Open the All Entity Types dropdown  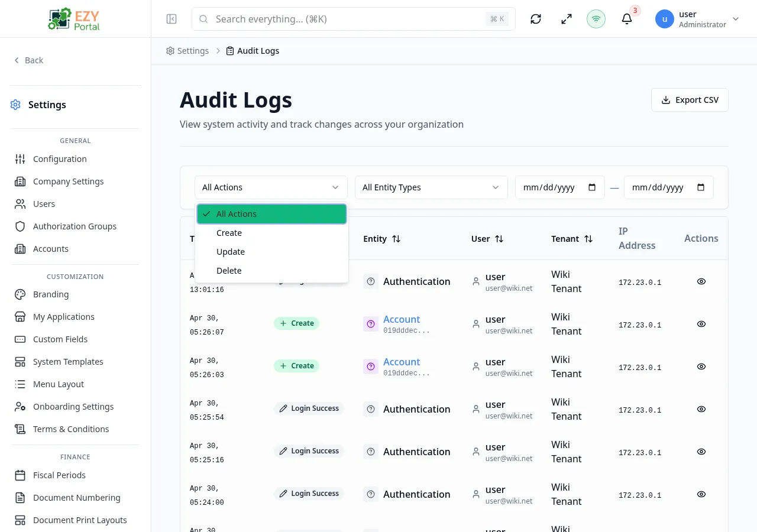pyautogui.click(x=431, y=187)
